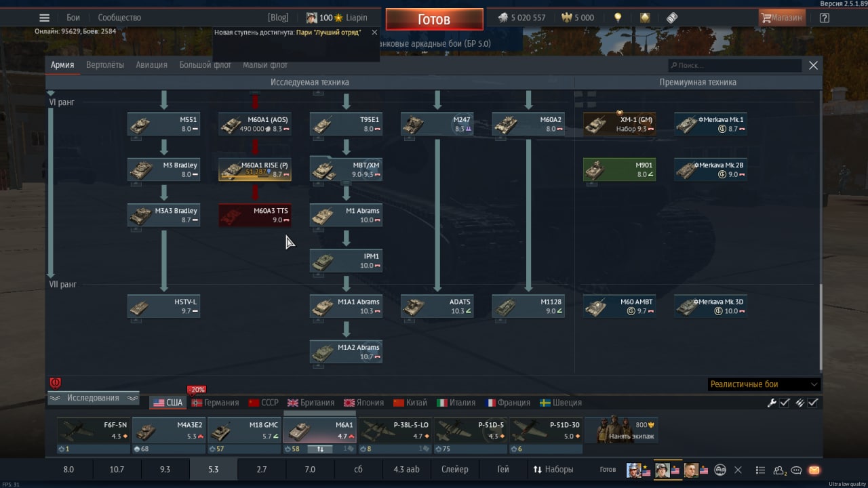
Task: Toggle the checkbox next to the wrench icon
Action: click(x=785, y=403)
